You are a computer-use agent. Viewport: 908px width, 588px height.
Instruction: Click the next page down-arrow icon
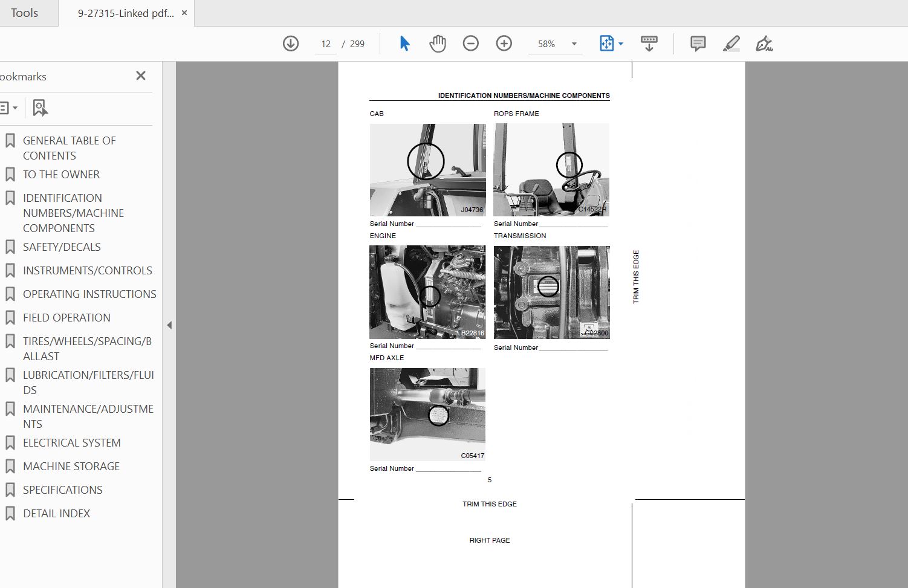click(x=291, y=44)
